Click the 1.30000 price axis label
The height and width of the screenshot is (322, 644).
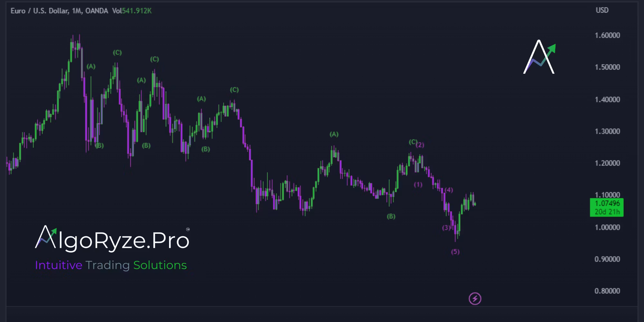[607, 131]
